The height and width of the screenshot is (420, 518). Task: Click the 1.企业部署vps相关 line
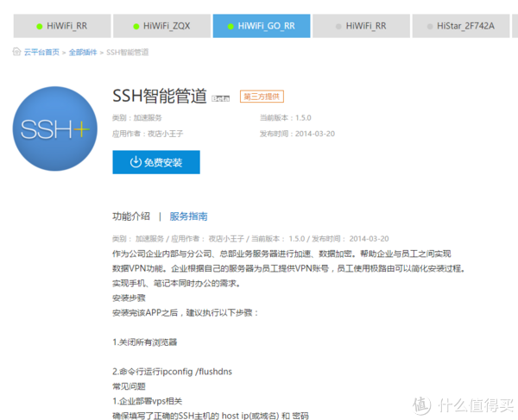click(x=148, y=401)
